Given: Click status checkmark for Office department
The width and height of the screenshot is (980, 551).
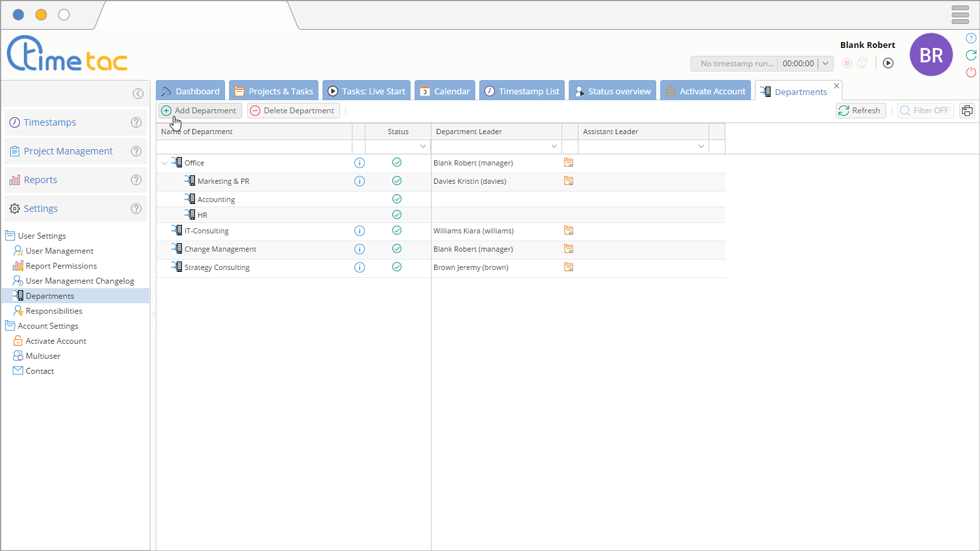Looking at the screenshot, I should coord(397,162).
